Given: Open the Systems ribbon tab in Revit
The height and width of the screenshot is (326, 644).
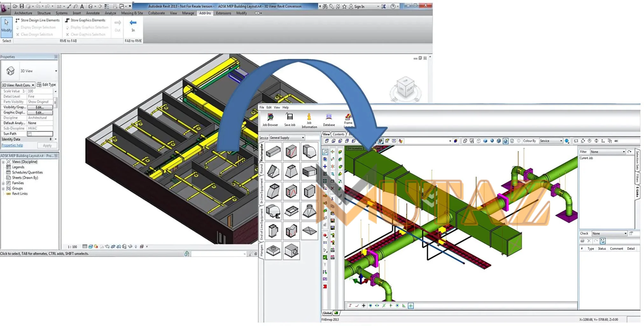Looking at the screenshot, I should [x=62, y=13].
